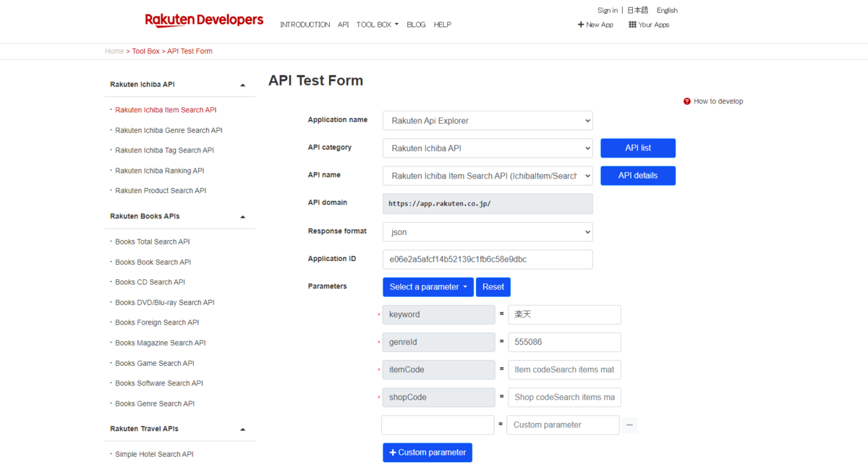
Task: Open Books Game Search API
Action: pyautogui.click(x=155, y=363)
